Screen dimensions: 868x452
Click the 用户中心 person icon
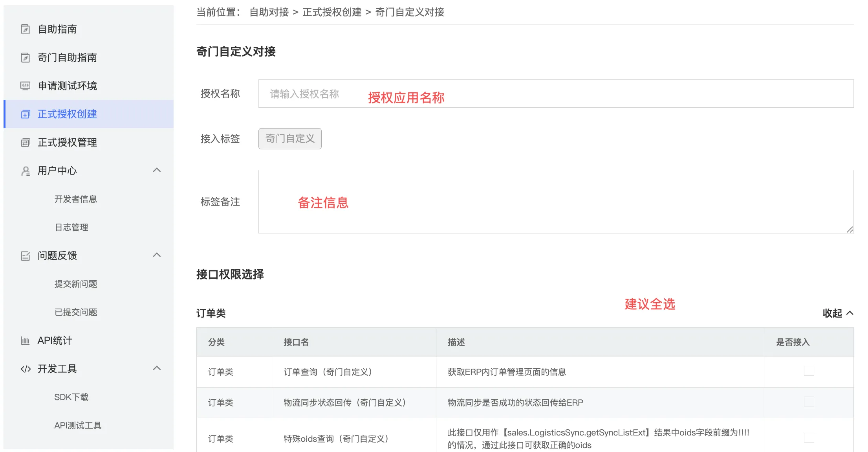pyautogui.click(x=25, y=171)
